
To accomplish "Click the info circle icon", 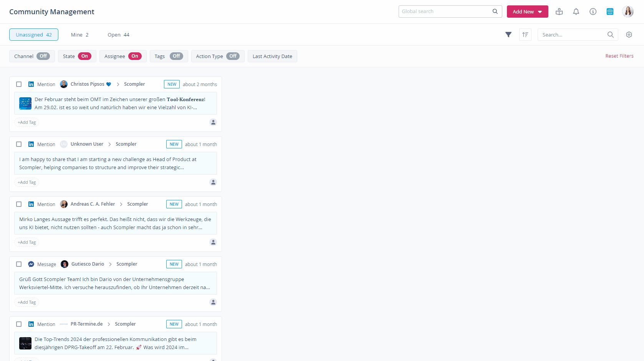I will 593,12.
